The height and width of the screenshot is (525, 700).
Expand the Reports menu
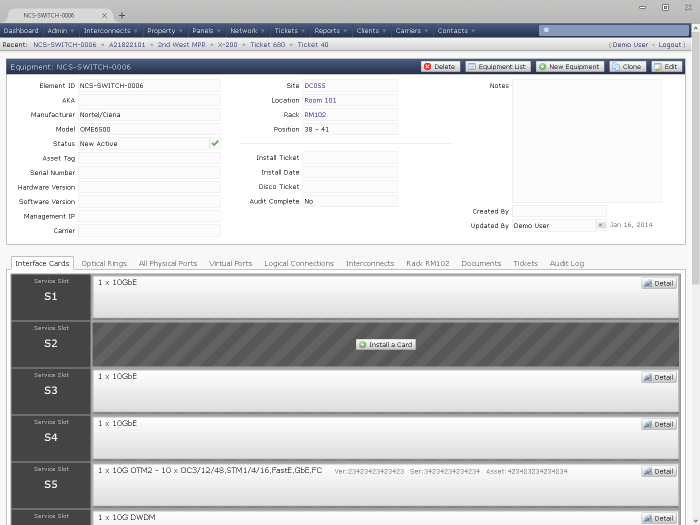click(327, 31)
